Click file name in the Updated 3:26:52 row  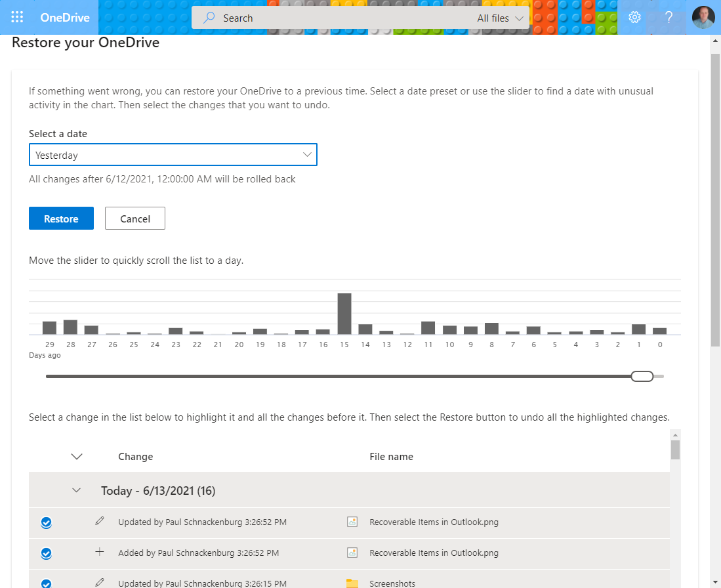point(434,522)
